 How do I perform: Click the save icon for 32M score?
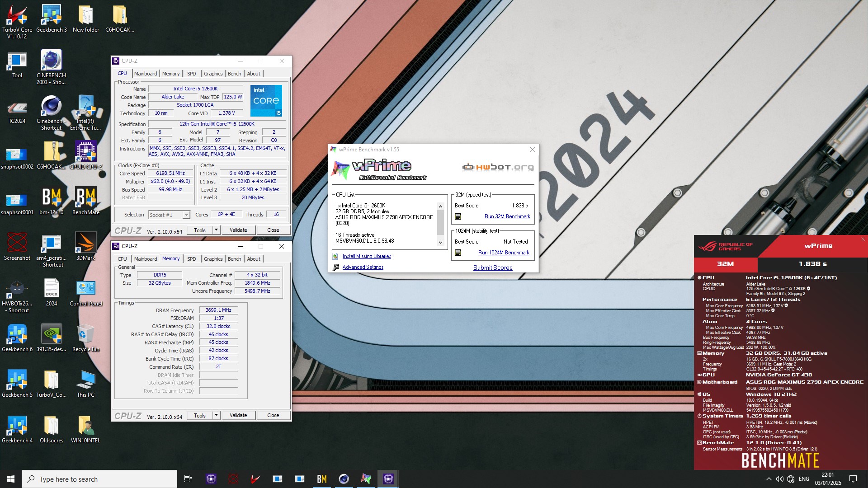(x=458, y=216)
